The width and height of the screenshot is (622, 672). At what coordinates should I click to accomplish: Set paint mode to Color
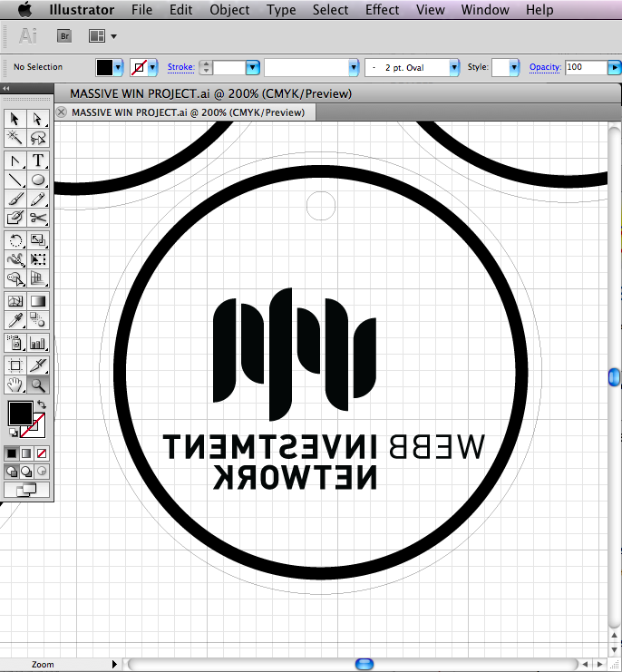coord(12,453)
